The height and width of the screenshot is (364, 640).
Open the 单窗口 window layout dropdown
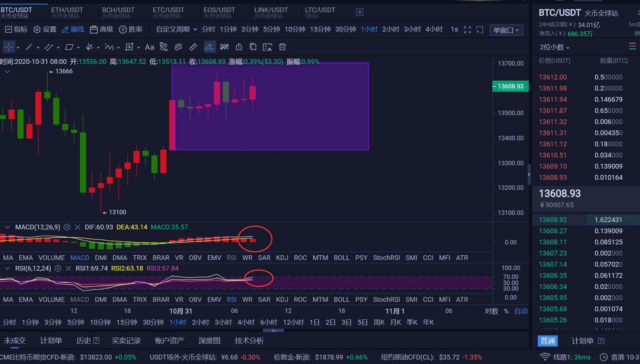(506, 30)
